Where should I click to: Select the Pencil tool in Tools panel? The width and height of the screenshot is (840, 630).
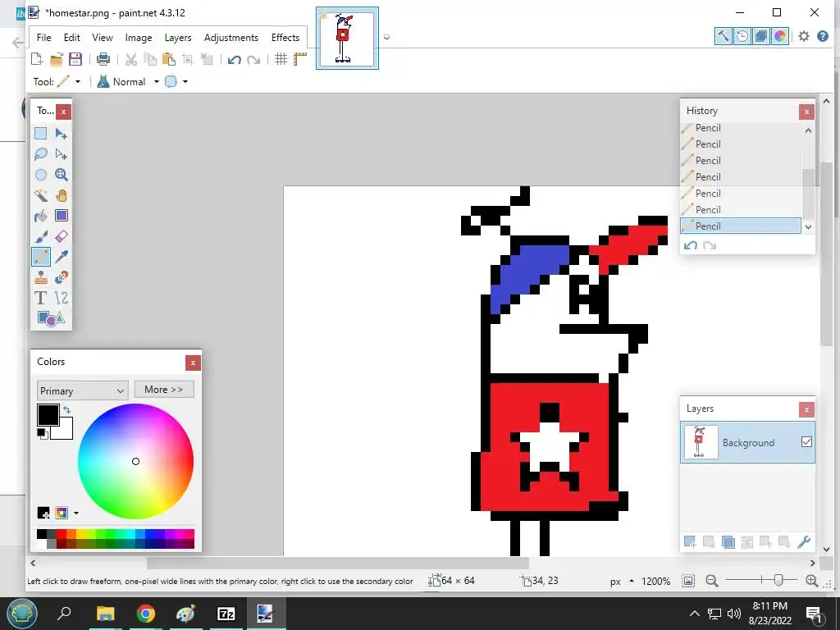pyautogui.click(x=41, y=257)
